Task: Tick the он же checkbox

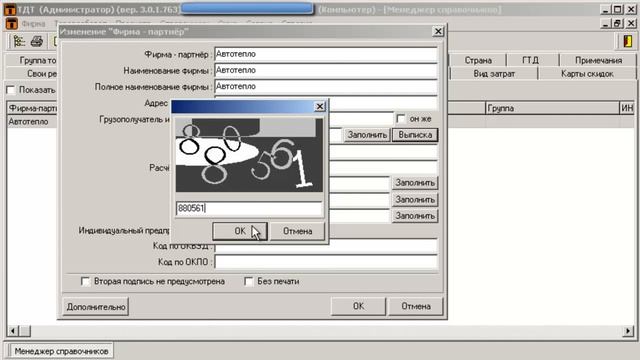Action: pyautogui.click(x=401, y=119)
